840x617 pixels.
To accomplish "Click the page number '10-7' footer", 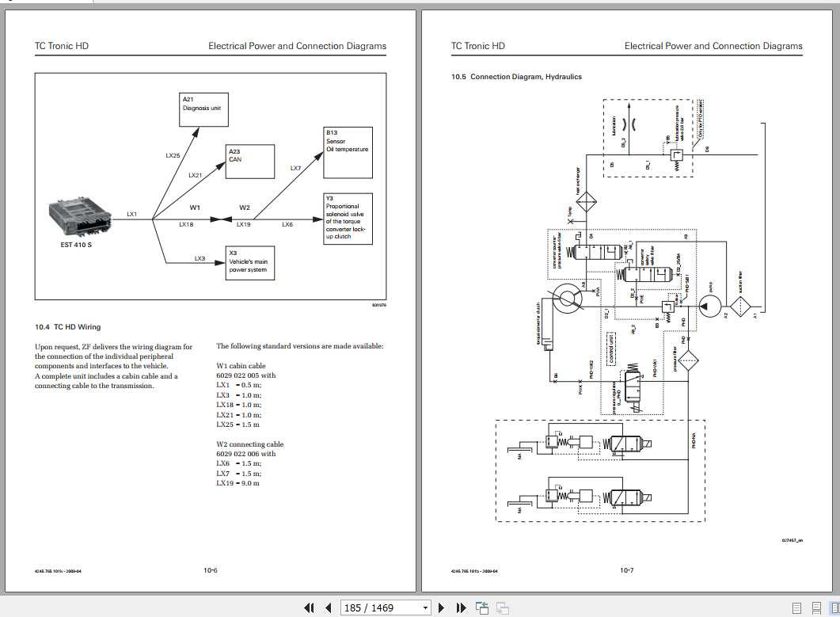I will (x=627, y=570).
